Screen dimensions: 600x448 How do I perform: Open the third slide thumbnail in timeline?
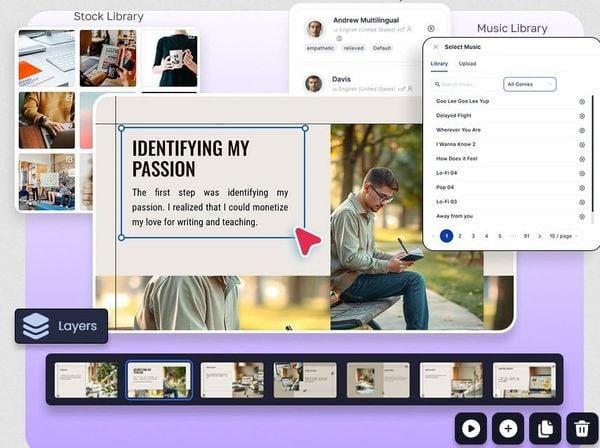point(232,380)
